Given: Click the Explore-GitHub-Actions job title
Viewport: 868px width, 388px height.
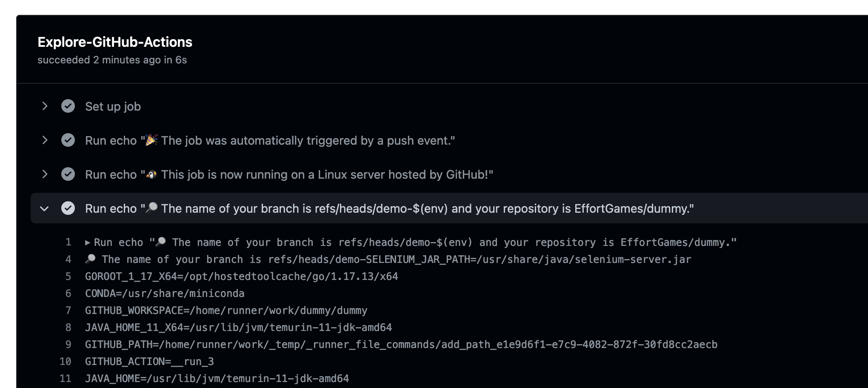Looking at the screenshot, I should coord(115,42).
